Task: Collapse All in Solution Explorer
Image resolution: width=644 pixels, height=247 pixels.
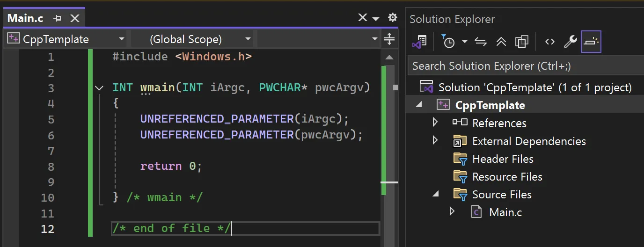Action: (501, 42)
